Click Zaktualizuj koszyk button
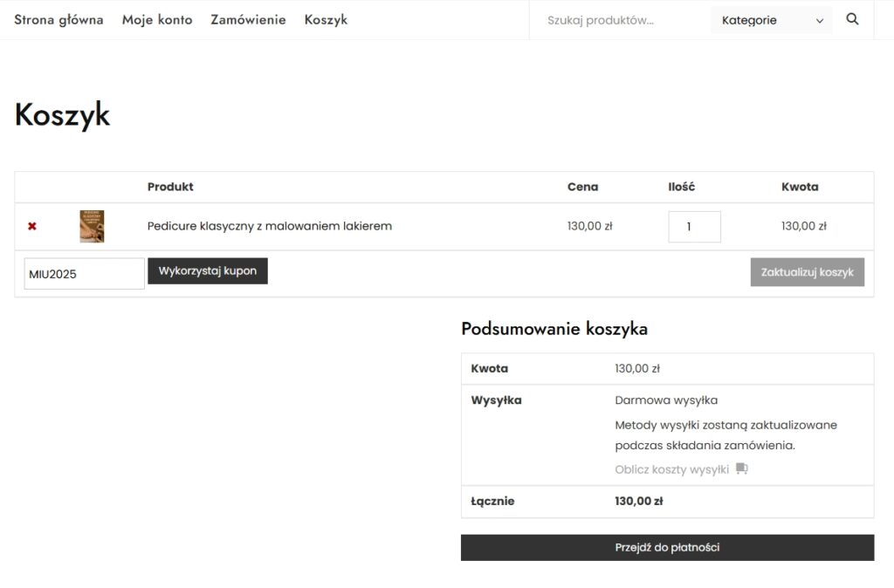 pyautogui.click(x=807, y=272)
